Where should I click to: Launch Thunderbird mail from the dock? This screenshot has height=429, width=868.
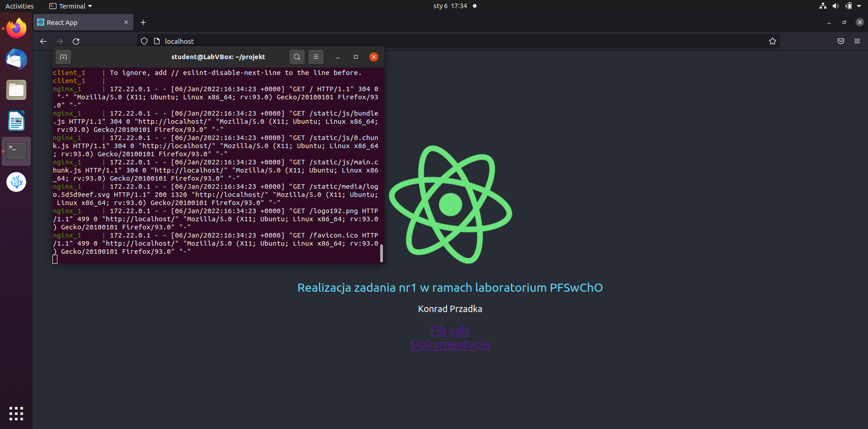coord(16,59)
